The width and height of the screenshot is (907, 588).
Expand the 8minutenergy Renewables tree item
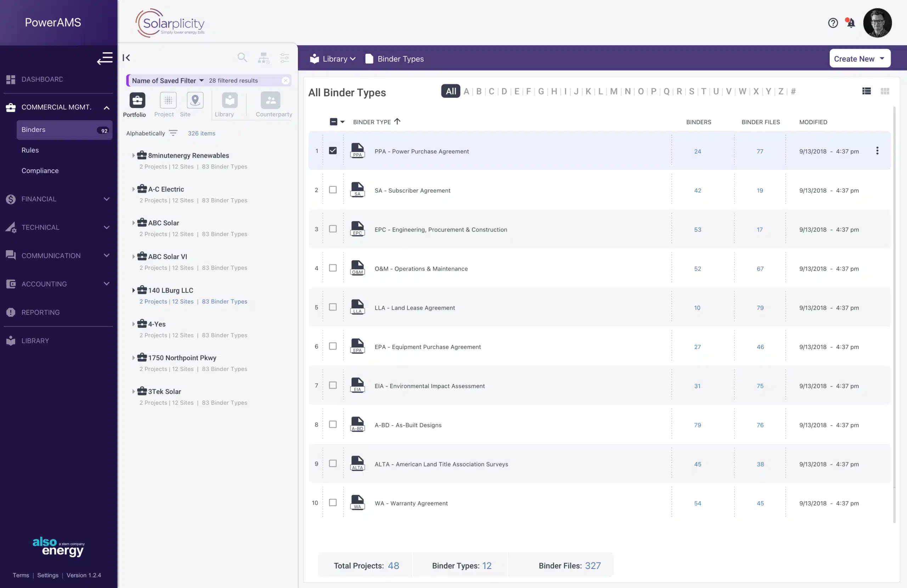133,155
